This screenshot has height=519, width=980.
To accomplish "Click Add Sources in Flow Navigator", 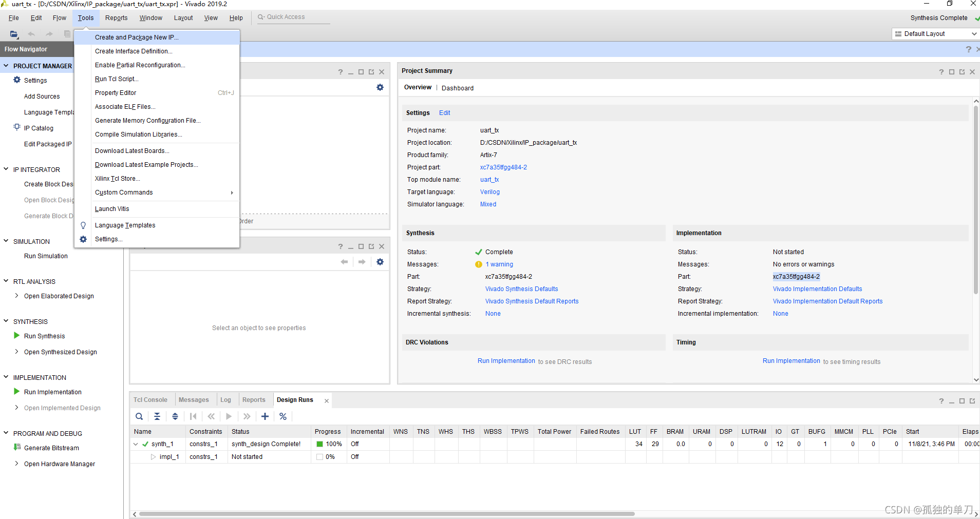I will click(x=42, y=97).
